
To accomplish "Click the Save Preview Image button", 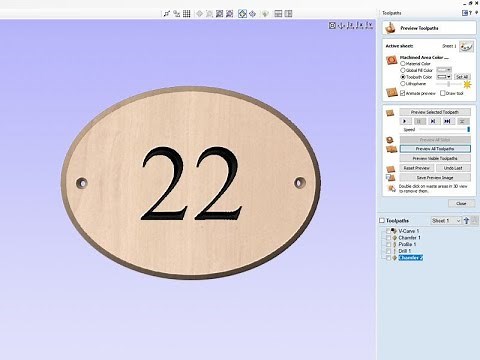I will pyautogui.click(x=435, y=178).
